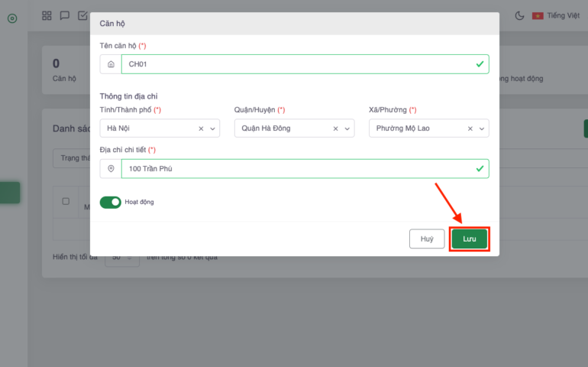Clear the Phường Mộ Lao ward selection
588x367 pixels.
click(x=470, y=128)
